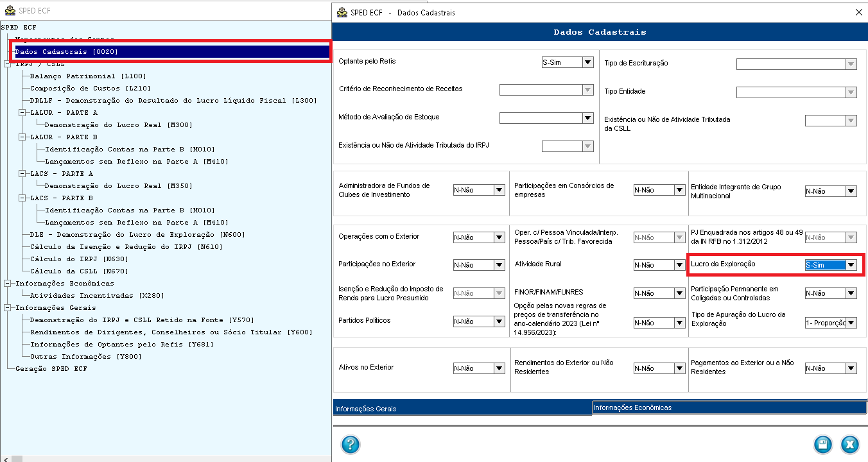
Task: Switch to Informações Econômicas tab
Action: pyautogui.click(x=729, y=407)
